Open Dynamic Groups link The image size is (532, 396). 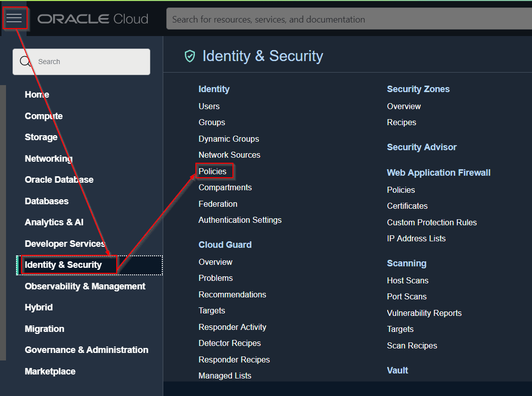pyautogui.click(x=228, y=139)
